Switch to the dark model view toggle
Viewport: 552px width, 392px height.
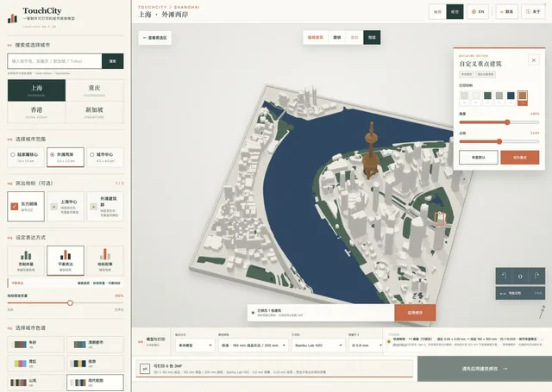[455, 11]
